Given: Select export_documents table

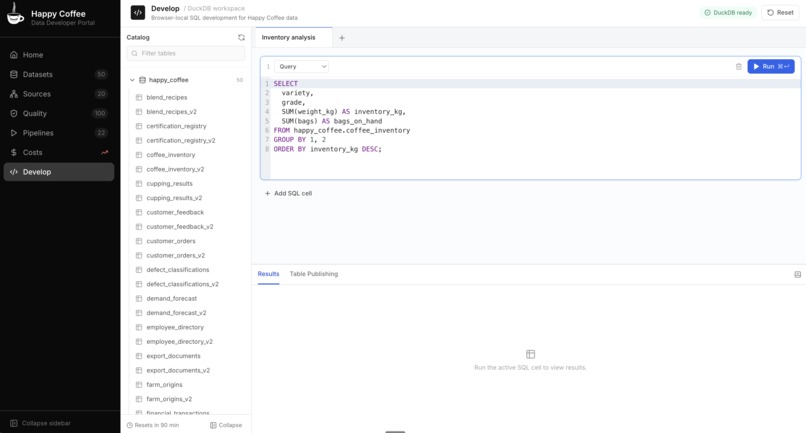Looking at the screenshot, I should (x=174, y=356).
